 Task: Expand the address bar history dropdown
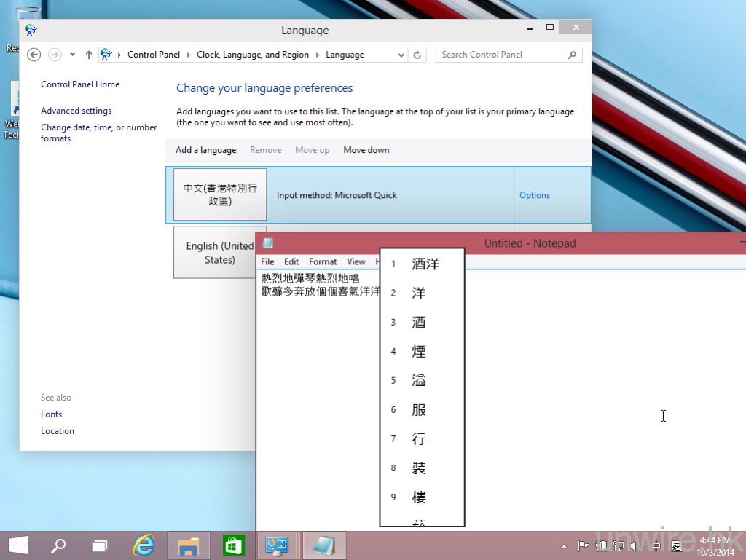tap(401, 55)
